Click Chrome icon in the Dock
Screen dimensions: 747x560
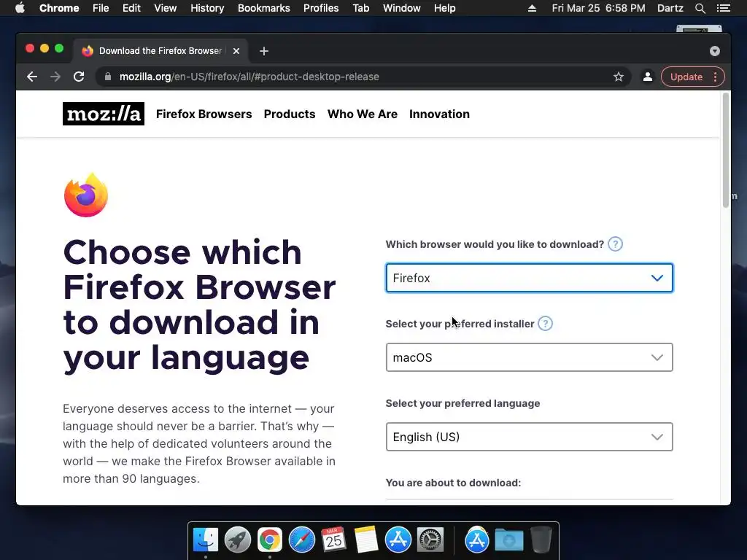pyautogui.click(x=270, y=540)
